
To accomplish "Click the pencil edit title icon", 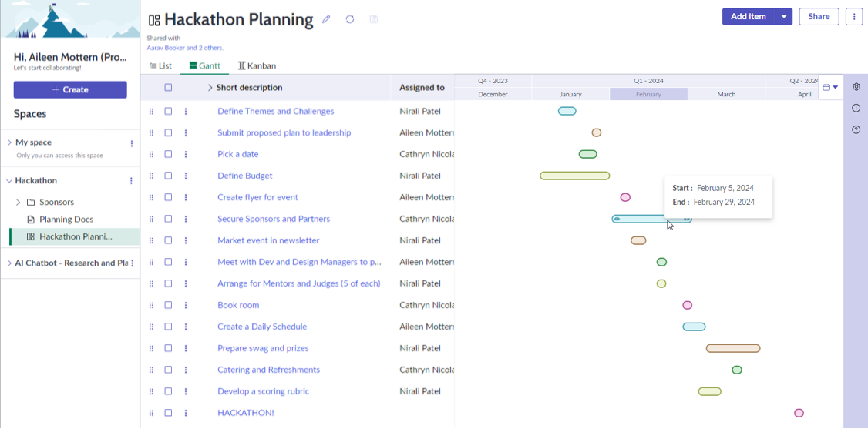I will click(326, 19).
